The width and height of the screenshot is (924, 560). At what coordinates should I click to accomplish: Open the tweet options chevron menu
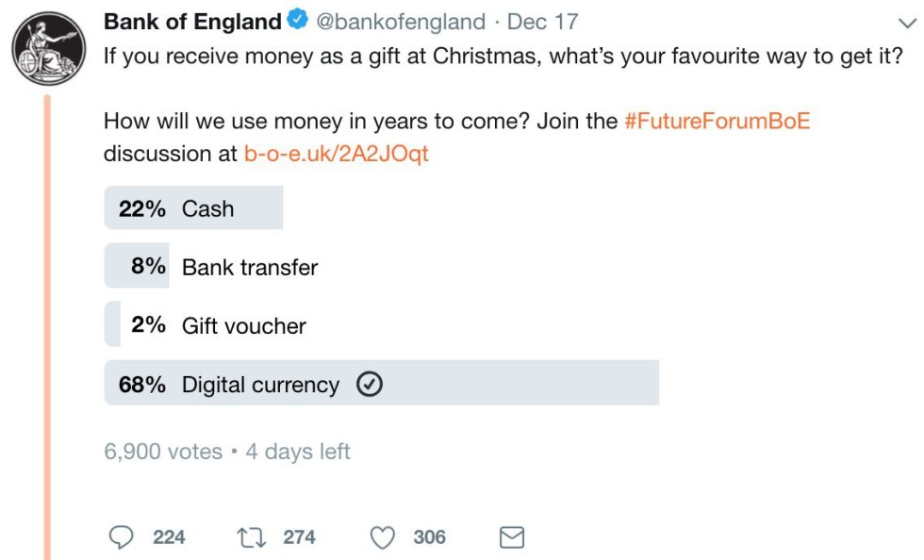(x=906, y=23)
